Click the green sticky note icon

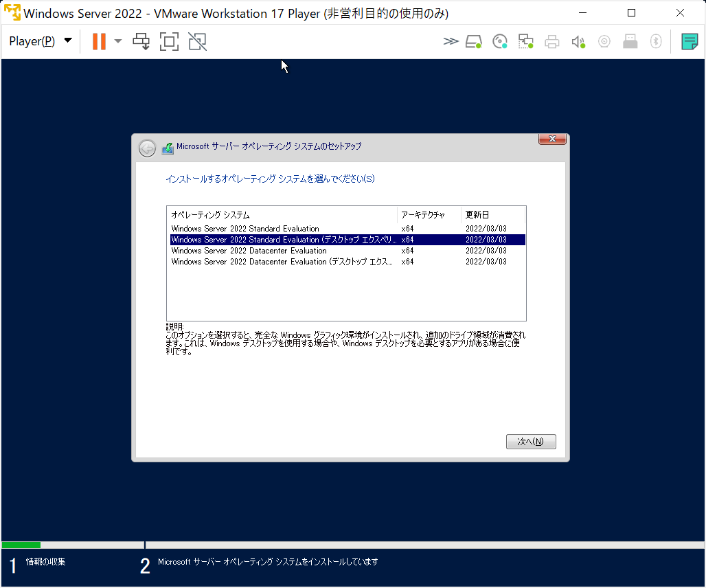point(690,41)
